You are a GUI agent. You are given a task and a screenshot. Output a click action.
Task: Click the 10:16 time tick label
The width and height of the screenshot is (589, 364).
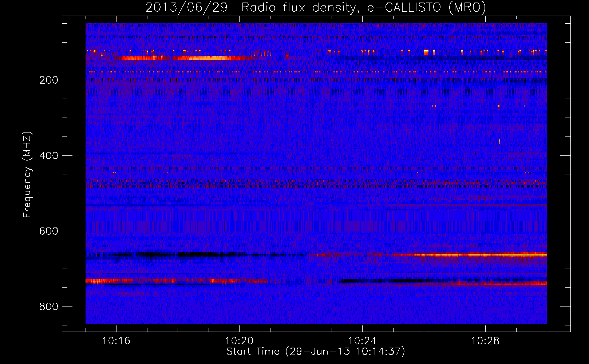pyautogui.click(x=116, y=341)
